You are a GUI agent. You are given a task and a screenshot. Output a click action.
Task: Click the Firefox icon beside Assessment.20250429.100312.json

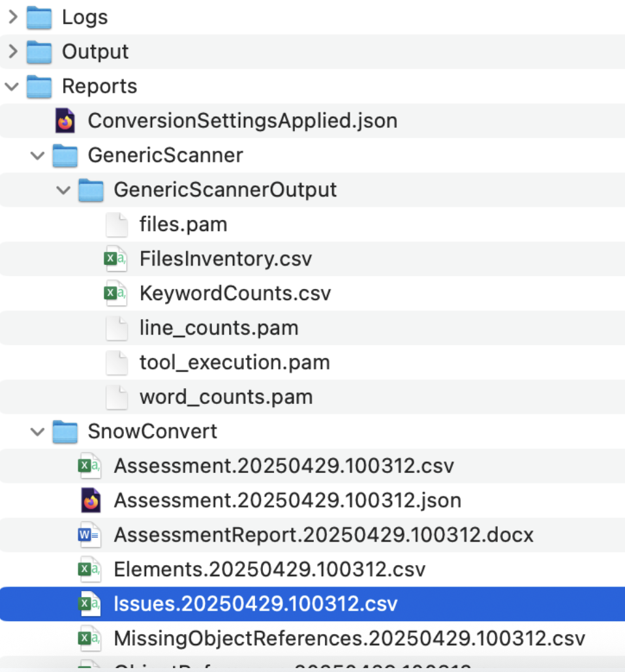tap(91, 500)
